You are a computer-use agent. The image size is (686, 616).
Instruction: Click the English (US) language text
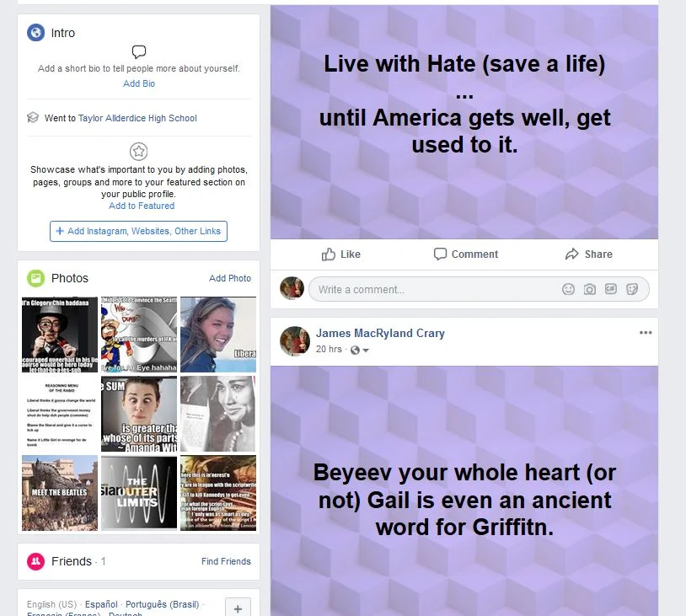click(51, 604)
